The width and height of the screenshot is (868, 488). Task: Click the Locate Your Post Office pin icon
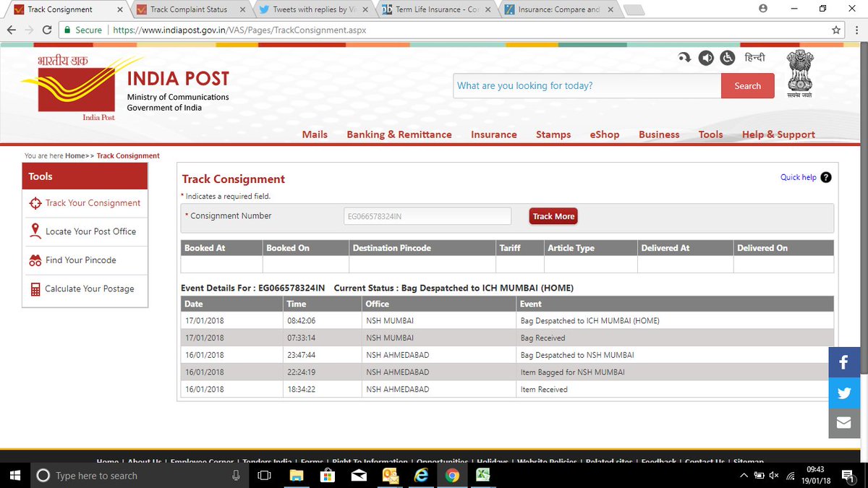coord(35,231)
